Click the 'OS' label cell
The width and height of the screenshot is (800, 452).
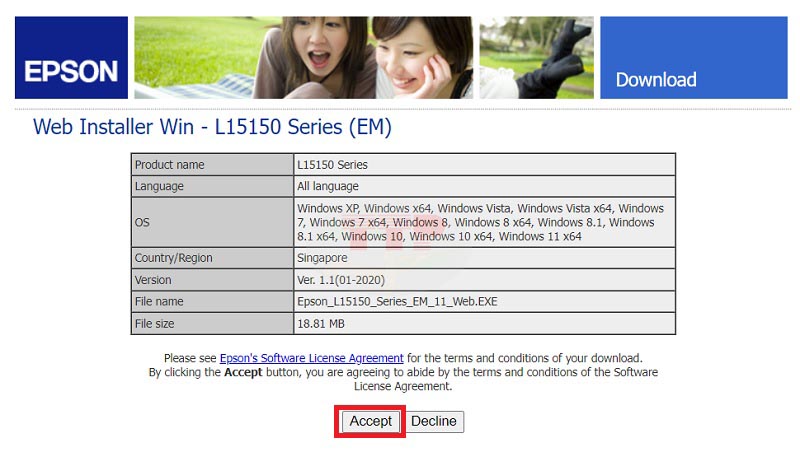pos(212,222)
